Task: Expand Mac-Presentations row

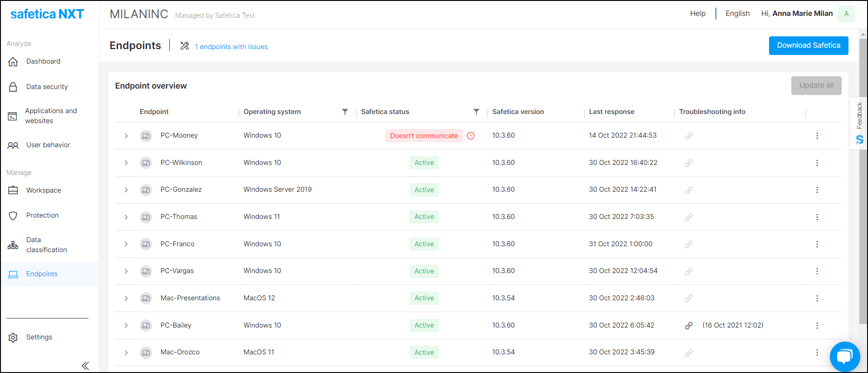Action: [x=126, y=298]
